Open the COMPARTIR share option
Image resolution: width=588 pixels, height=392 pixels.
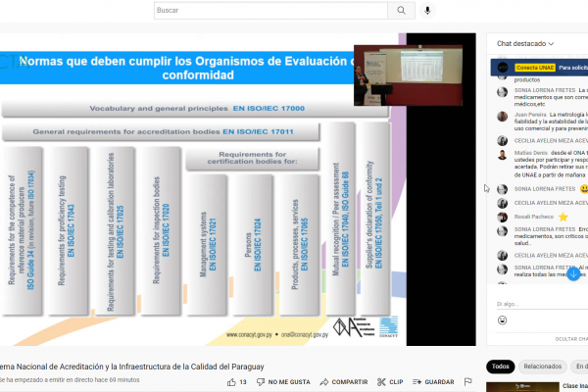click(x=344, y=382)
